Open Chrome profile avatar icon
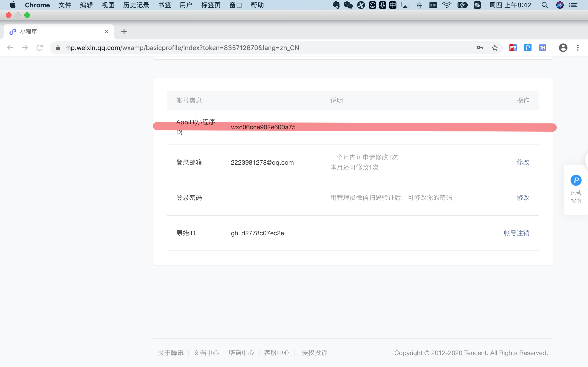Screen dimensions: 588x367 coord(563,48)
